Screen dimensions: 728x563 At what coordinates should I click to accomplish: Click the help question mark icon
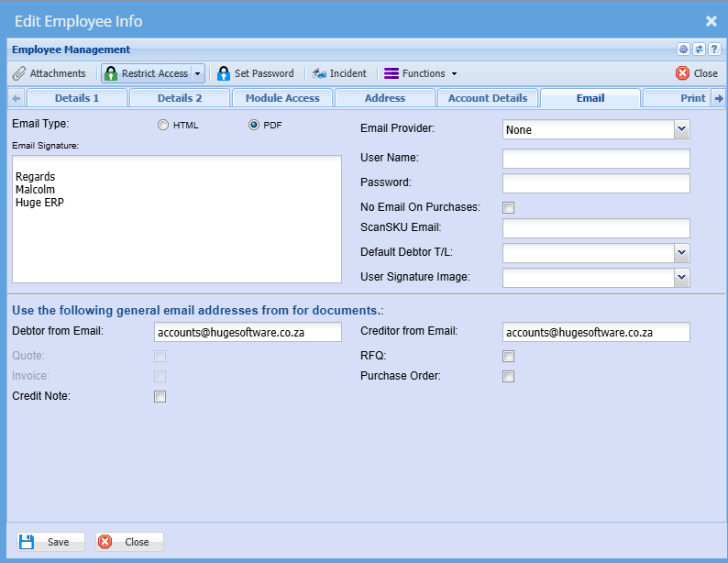point(713,50)
